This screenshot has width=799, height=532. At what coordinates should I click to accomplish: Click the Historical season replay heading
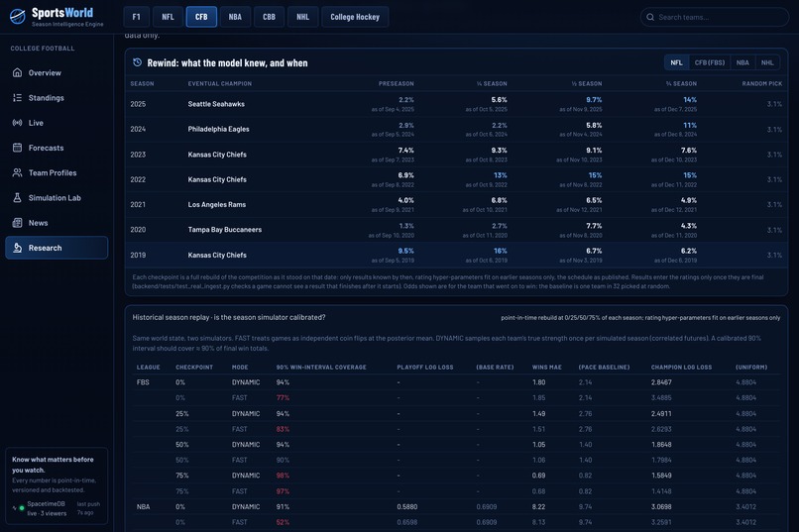[229, 317]
